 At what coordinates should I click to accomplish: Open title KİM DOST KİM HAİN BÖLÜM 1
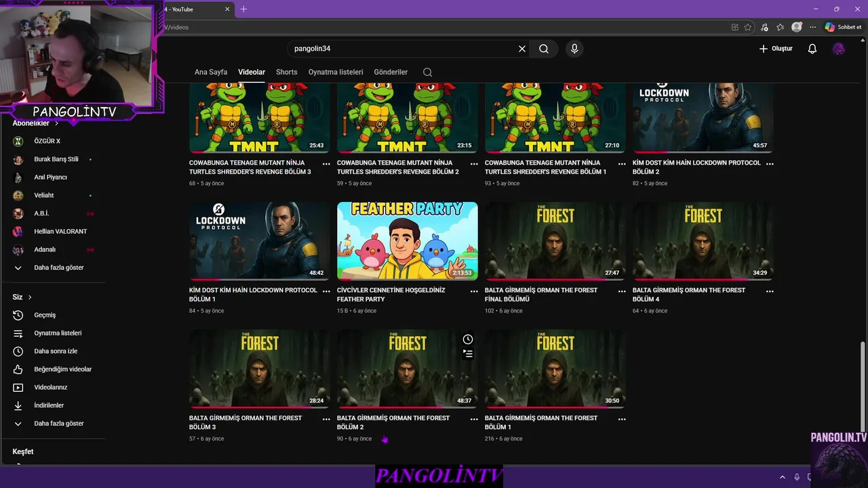[x=253, y=295]
